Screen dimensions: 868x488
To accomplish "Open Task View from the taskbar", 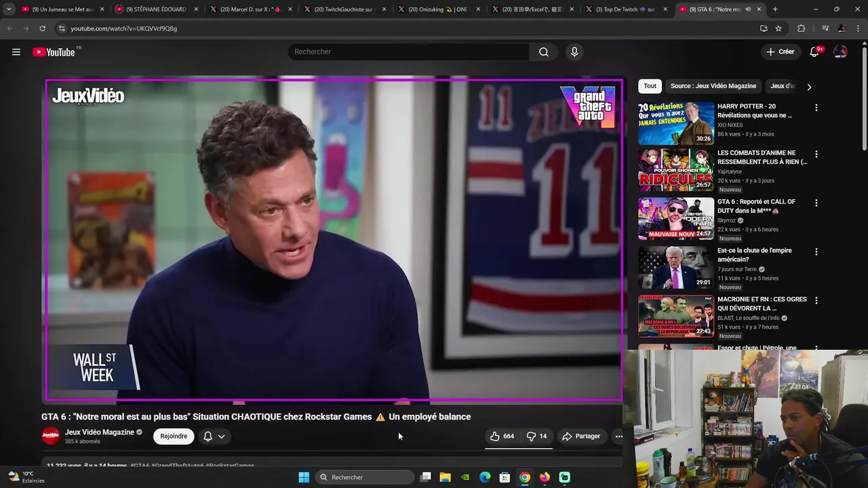I will pyautogui.click(x=425, y=477).
